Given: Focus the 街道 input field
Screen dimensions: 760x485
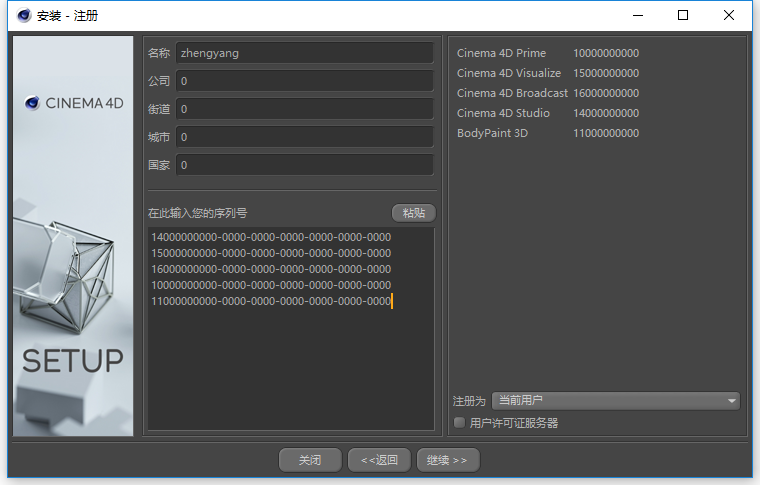Looking at the screenshot, I should coord(305,109).
